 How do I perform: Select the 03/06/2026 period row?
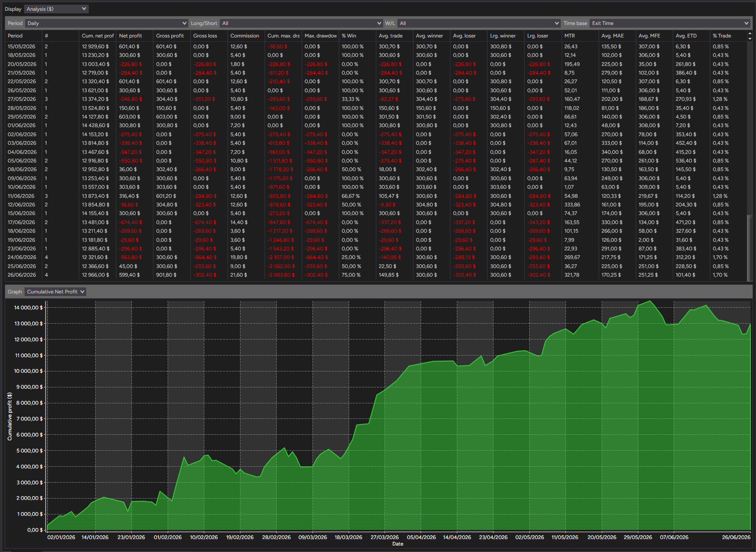376,143
